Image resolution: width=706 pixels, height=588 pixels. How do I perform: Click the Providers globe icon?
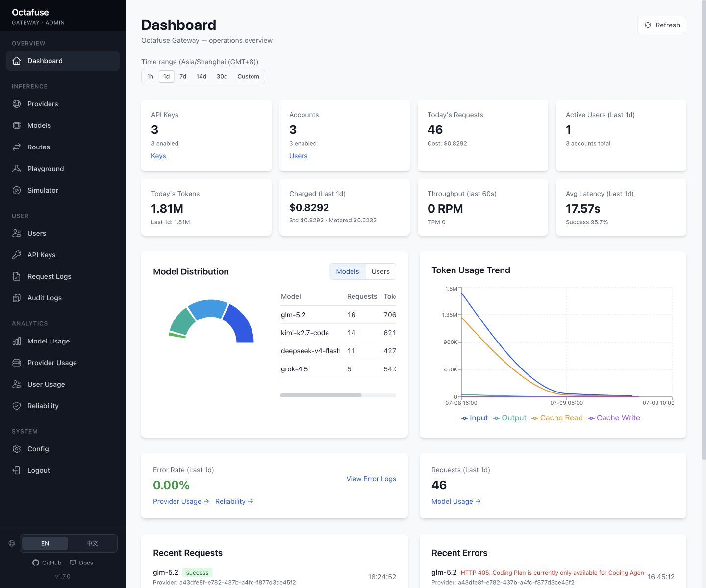(17, 104)
